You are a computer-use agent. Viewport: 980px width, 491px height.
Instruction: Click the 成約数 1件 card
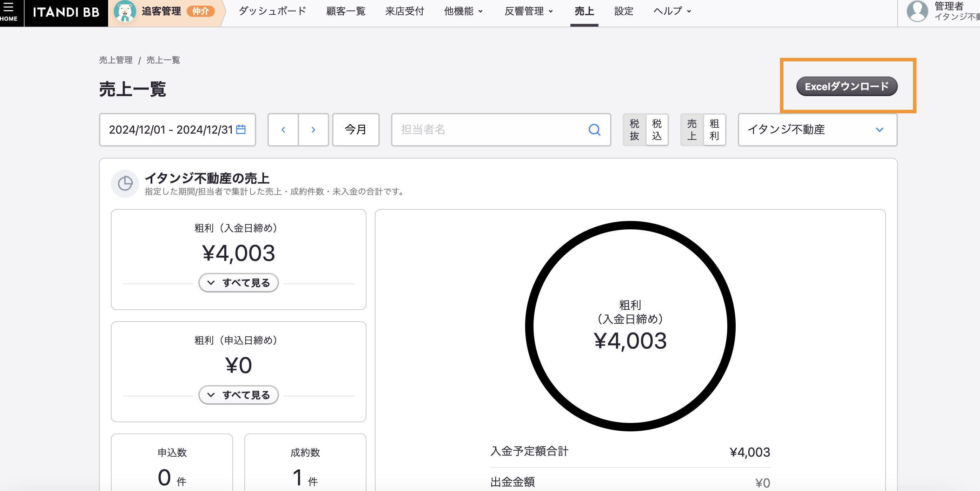coord(305,463)
